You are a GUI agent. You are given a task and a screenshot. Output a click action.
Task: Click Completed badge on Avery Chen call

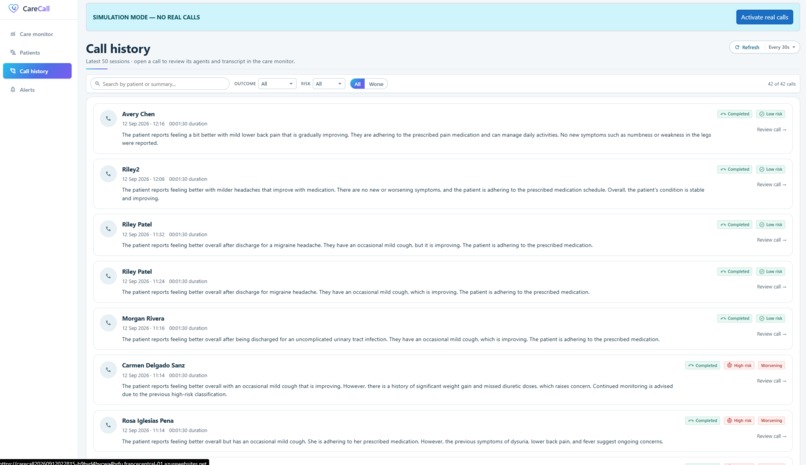pos(735,114)
